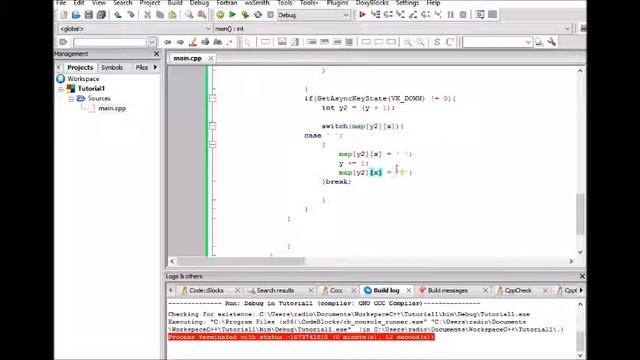Image resolution: width=640 pixels, height=360 pixels.
Task: Open the File menu
Action: (x=61, y=3)
